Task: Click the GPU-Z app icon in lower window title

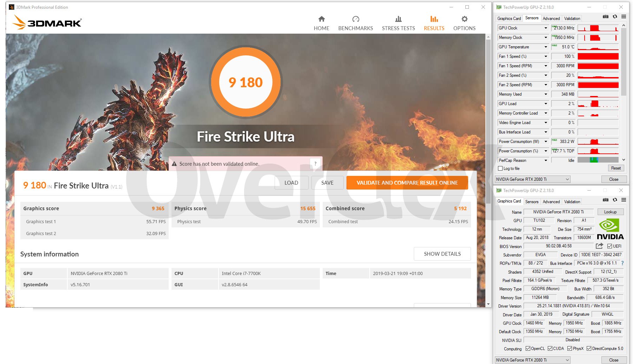Action: point(499,190)
